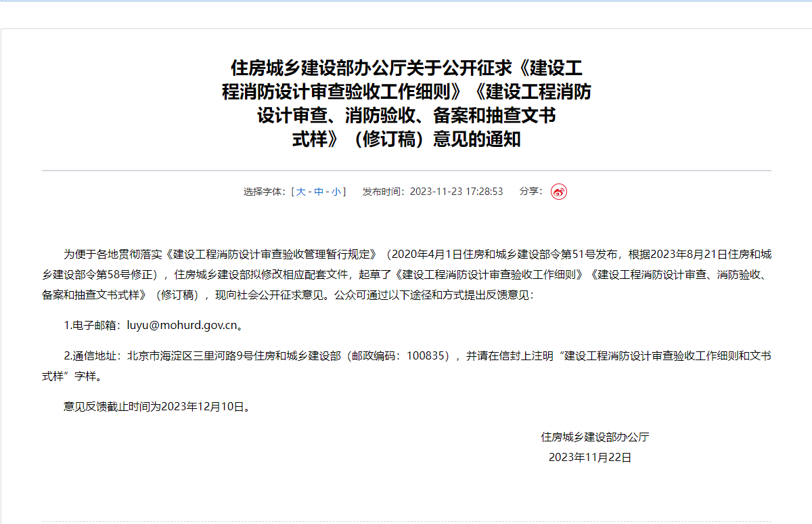Click the 1.电子邮箱 label
812x524 pixels.
91,326
